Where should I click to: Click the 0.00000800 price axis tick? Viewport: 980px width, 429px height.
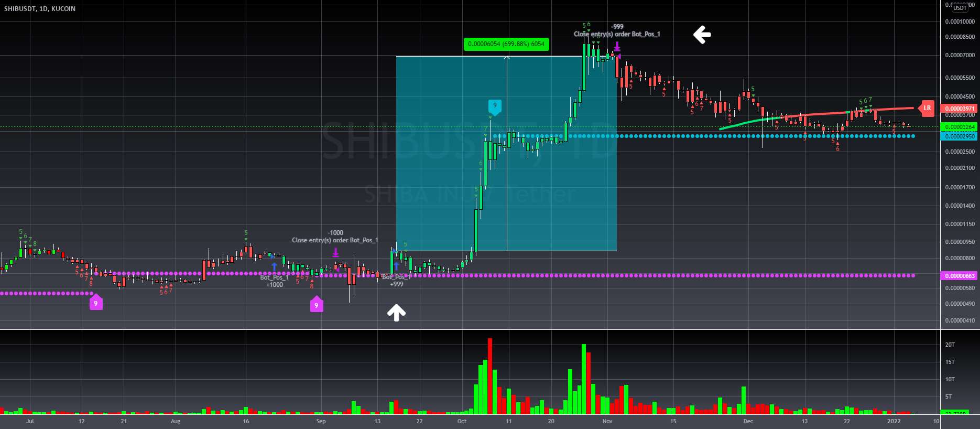coord(960,258)
